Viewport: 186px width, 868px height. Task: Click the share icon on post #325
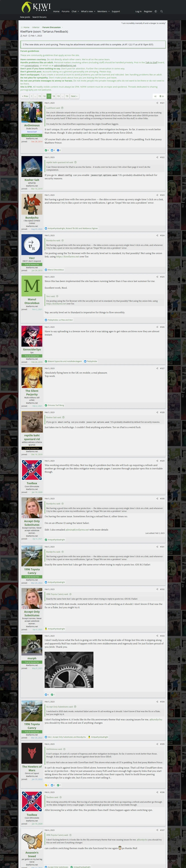tap(157, 277)
